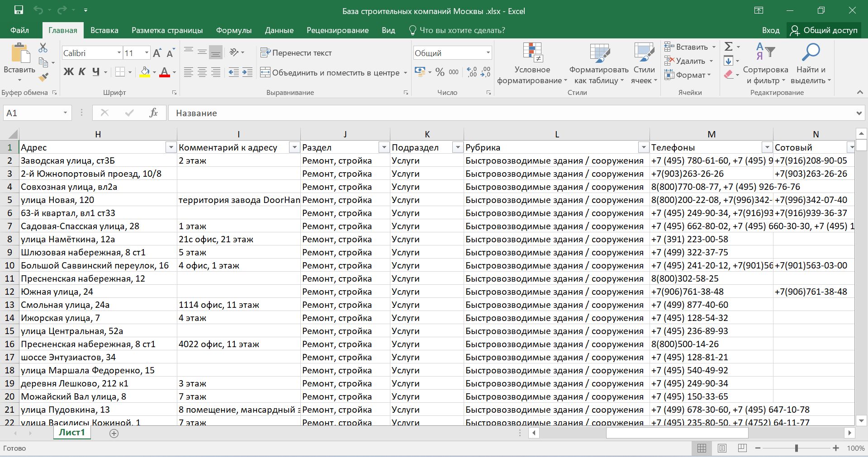
Task: Open the Данные ribbon tab
Action: click(279, 30)
